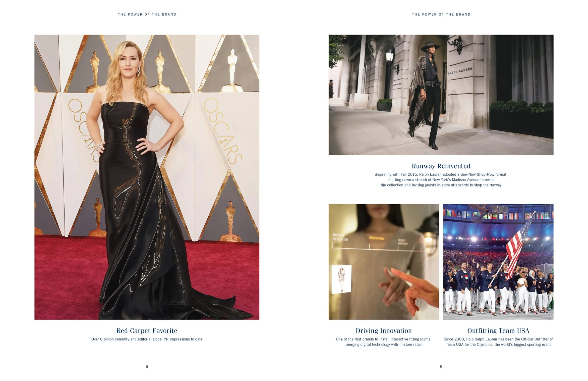Click the Official Outfitter caption text
Screen dimensions: 588x381
(498, 342)
